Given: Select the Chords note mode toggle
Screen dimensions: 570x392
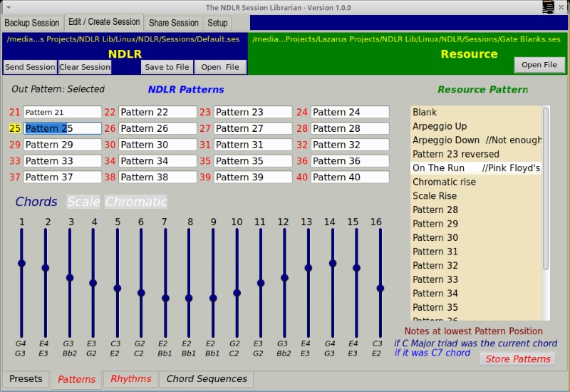Looking at the screenshot, I should [36, 202].
